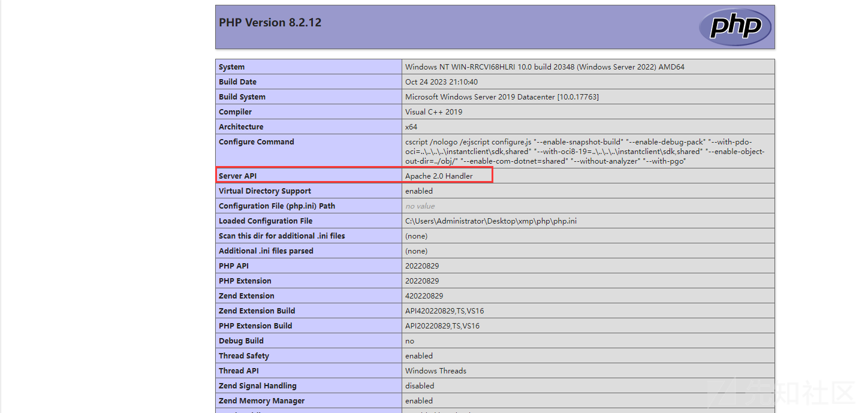
Task: Click the 'Configuration File (php.ini) Path' label
Action: point(277,206)
